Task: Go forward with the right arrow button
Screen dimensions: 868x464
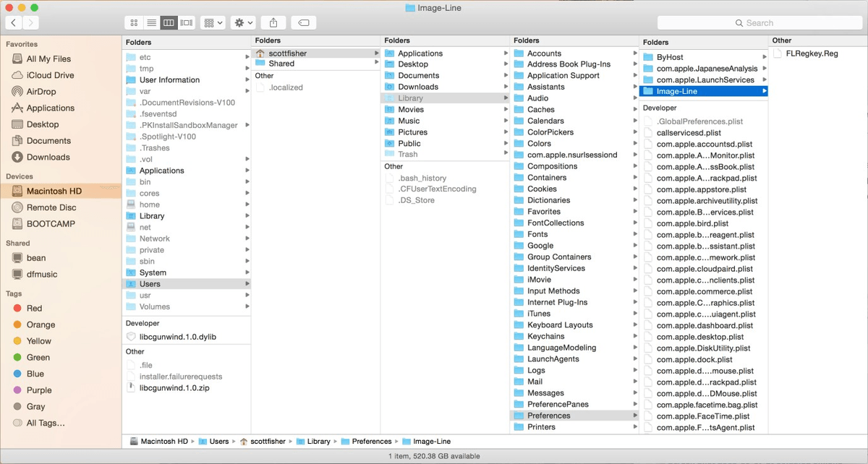Action: pyautogui.click(x=31, y=23)
